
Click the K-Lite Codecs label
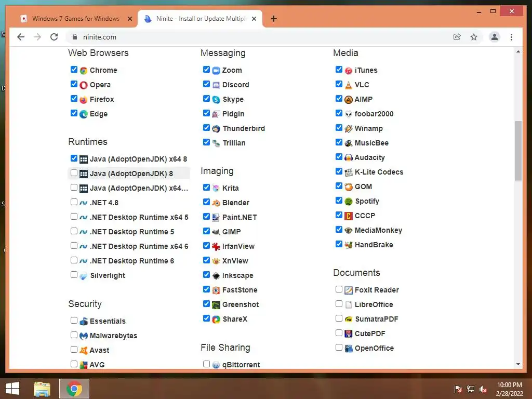(x=379, y=172)
